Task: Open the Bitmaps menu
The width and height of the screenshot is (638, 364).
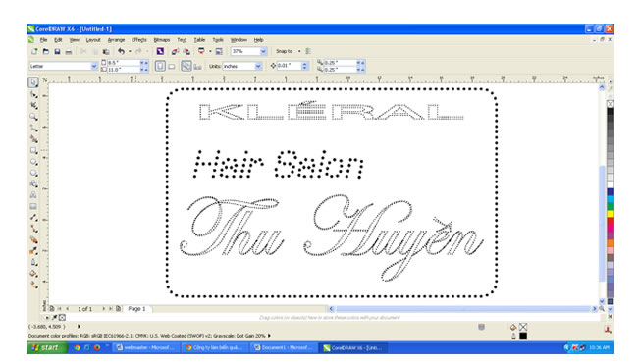Action: pyautogui.click(x=162, y=40)
